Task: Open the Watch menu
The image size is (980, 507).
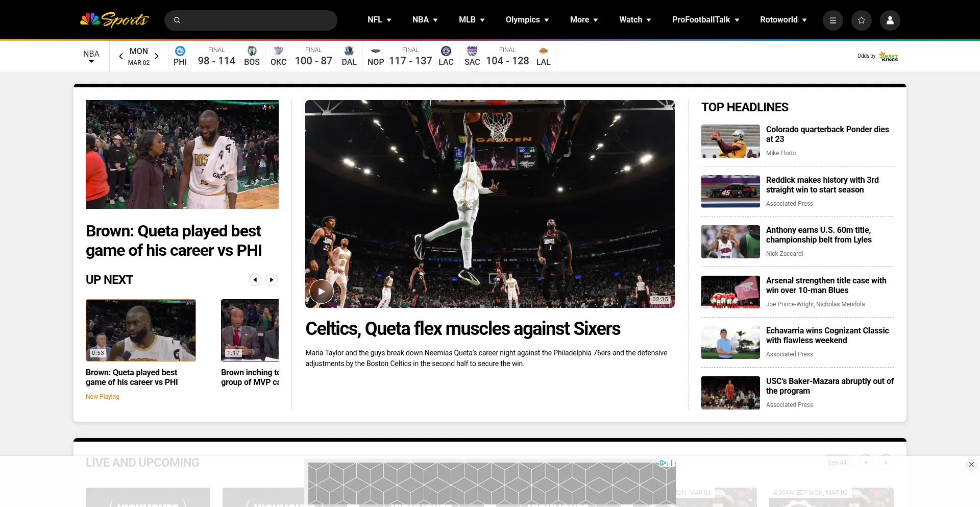Action: tap(635, 20)
